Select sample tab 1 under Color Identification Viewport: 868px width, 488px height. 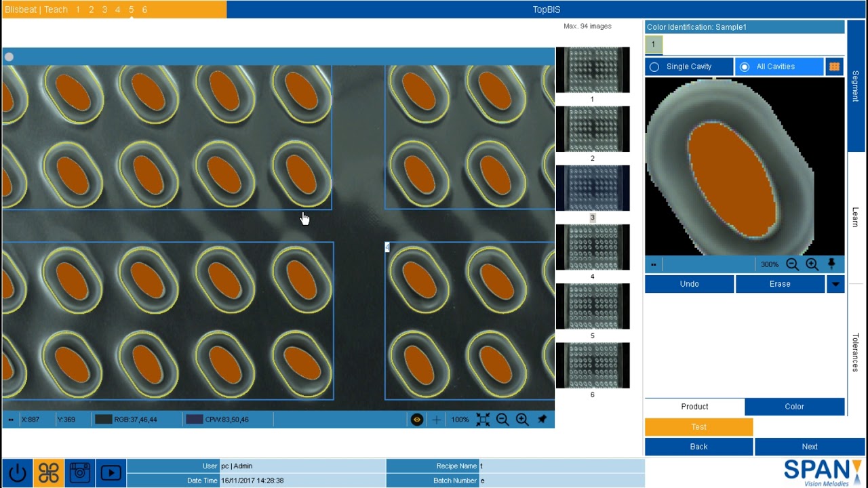pos(653,45)
